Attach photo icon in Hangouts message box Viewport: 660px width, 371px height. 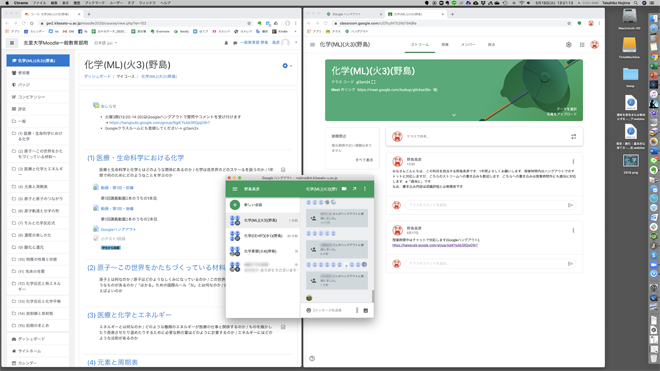[x=365, y=310]
